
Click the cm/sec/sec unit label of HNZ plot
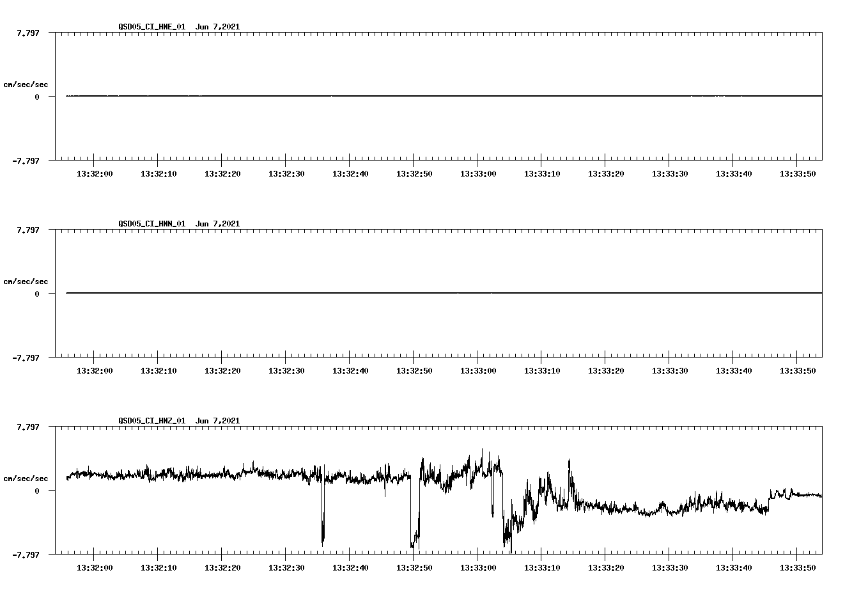coord(26,478)
